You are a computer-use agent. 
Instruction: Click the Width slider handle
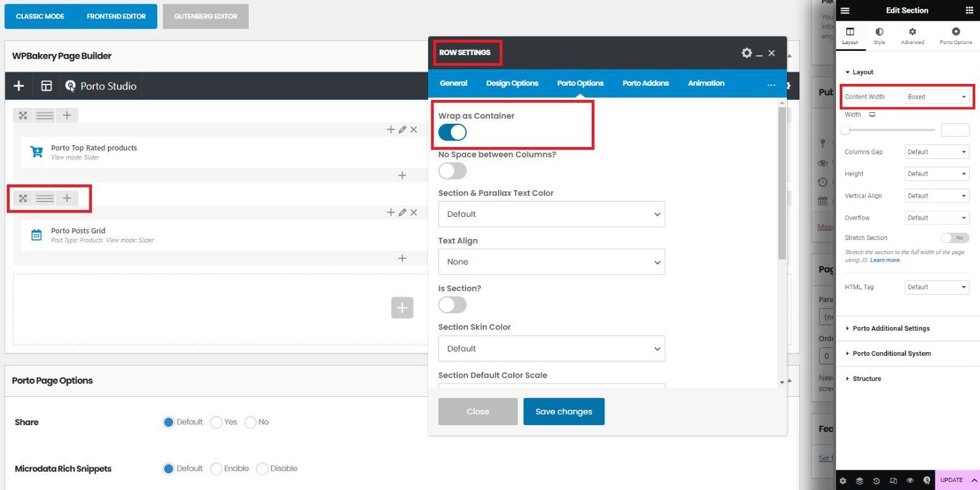point(845,130)
